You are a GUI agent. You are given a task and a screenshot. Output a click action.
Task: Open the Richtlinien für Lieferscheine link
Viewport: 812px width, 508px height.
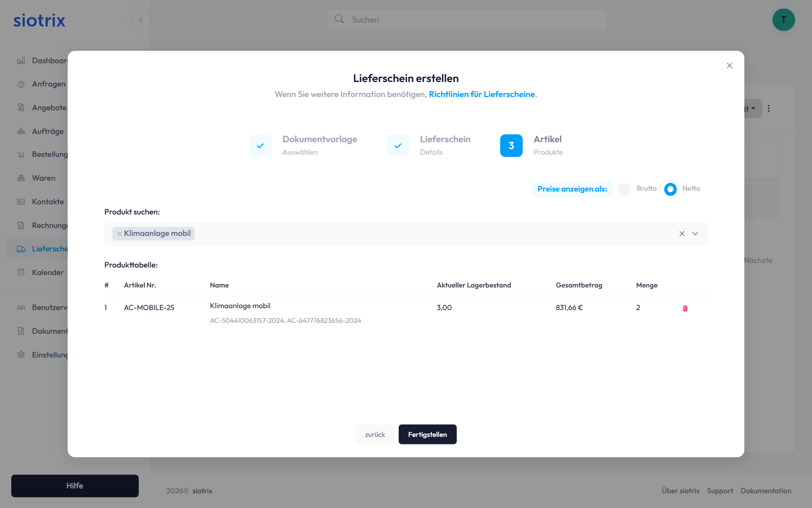[x=482, y=94]
